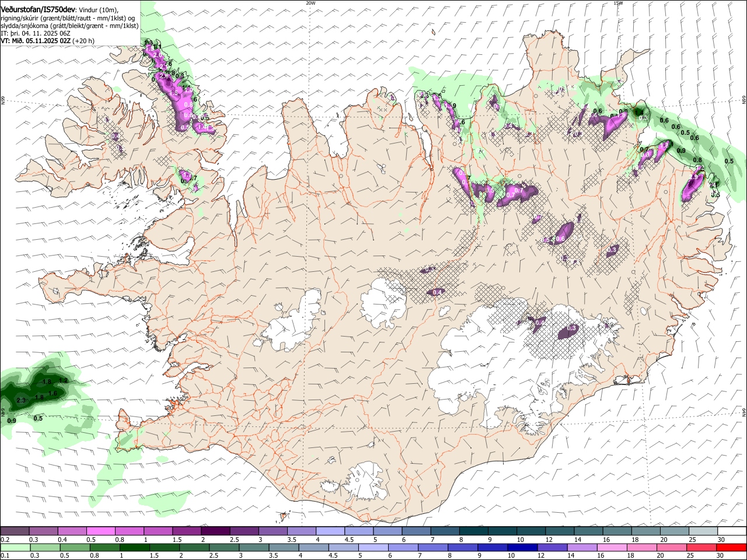The width and height of the screenshot is (747, 560).
Task: Click the plum swatch labeled 0.2 in the snow legend
Action: click(x=15, y=531)
